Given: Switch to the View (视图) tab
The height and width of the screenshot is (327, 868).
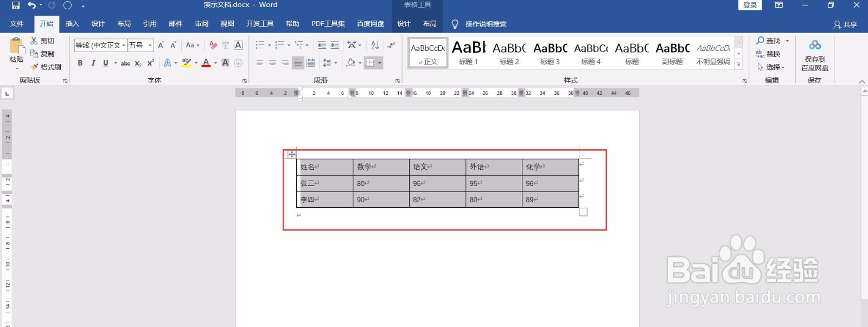Looking at the screenshot, I should [227, 24].
